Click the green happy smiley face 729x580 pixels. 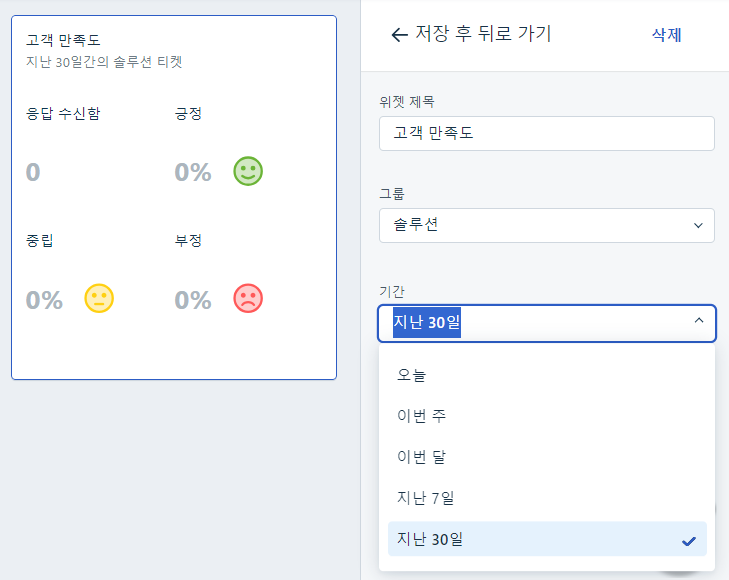point(248,171)
